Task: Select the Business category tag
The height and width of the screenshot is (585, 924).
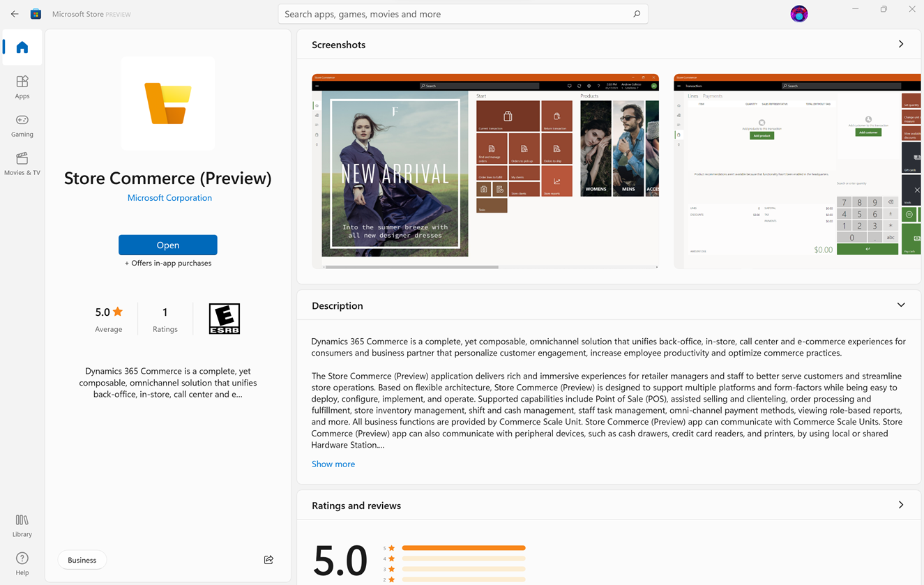Action: click(82, 560)
